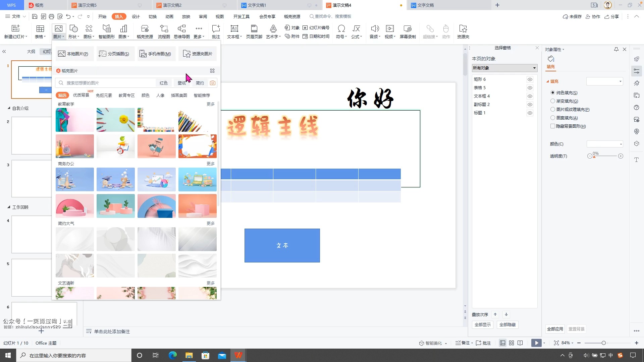The image size is (644, 362).
Task: Toggle visibility of 表格 5 object
Action: (530, 88)
